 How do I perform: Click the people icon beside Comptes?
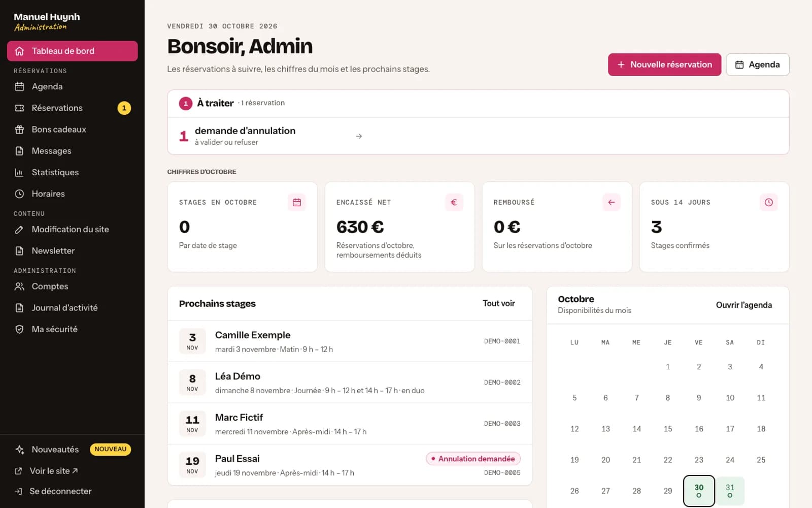click(x=19, y=287)
